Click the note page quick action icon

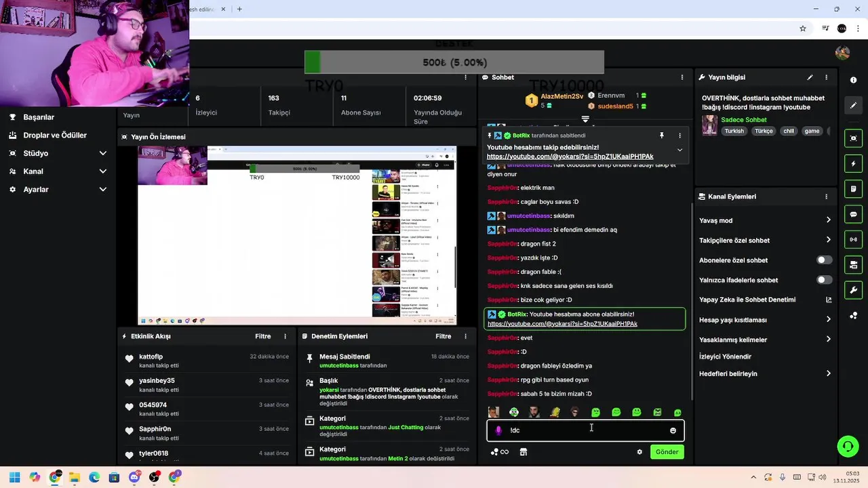[853, 188]
